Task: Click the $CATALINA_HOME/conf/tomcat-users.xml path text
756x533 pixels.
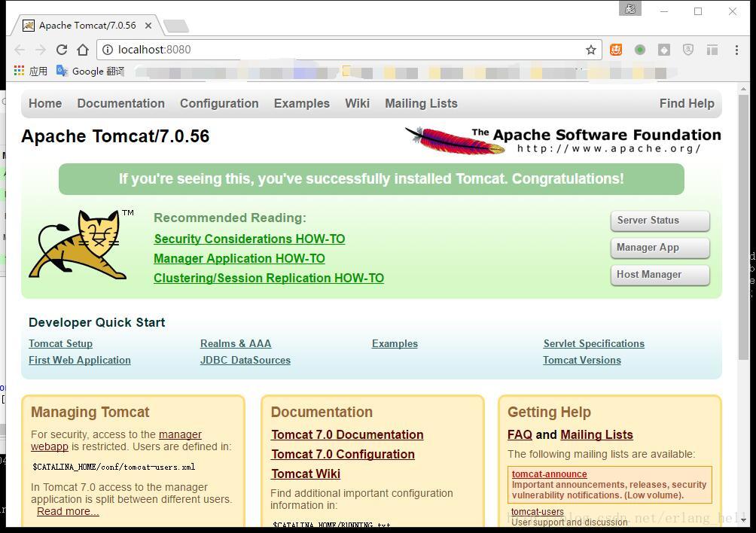Action: (x=114, y=467)
